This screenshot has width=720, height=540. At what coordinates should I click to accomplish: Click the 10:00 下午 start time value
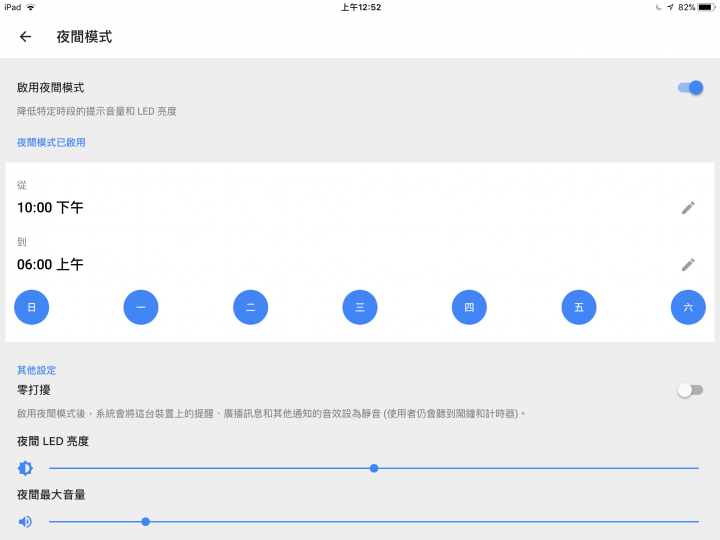[50, 208]
